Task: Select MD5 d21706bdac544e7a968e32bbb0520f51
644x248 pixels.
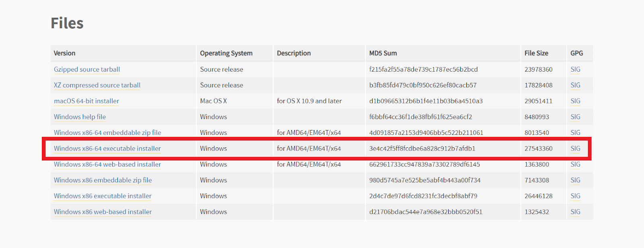Action: click(425, 212)
